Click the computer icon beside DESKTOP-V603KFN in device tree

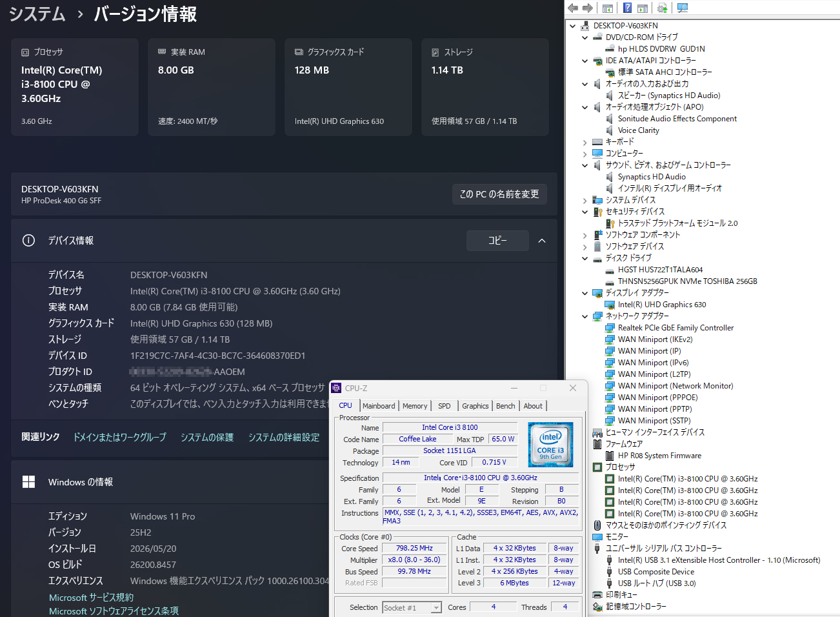tap(585, 26)
